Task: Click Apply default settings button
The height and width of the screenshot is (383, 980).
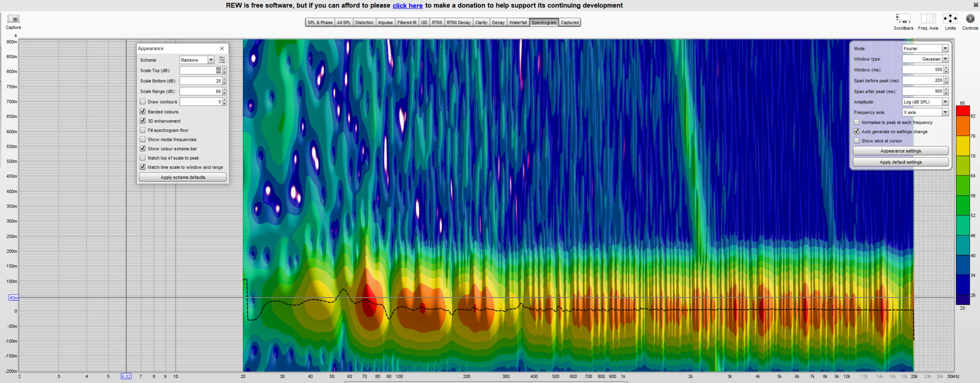Action: point(900,162)
